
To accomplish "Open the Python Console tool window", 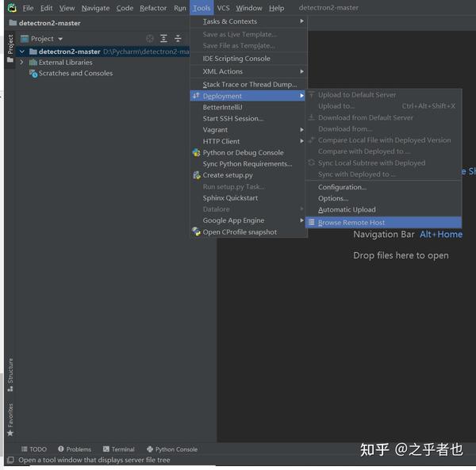I will tap(172, 449).
